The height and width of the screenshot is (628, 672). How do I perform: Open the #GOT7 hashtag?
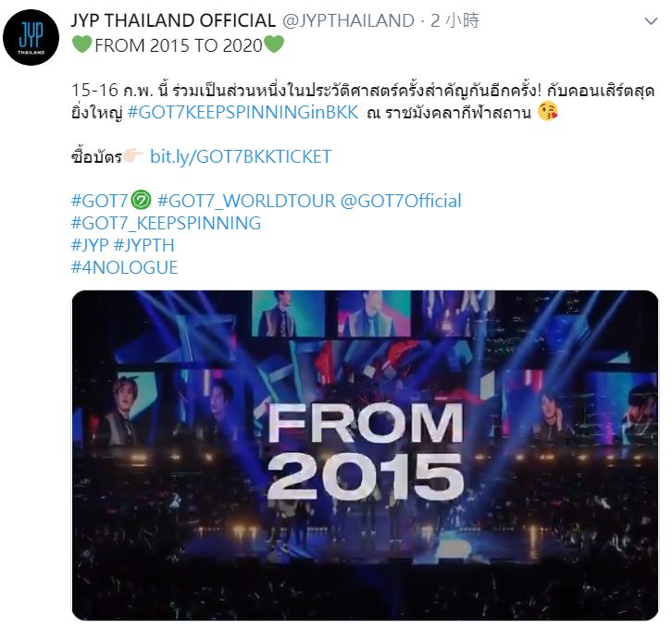tap(99, 201)
